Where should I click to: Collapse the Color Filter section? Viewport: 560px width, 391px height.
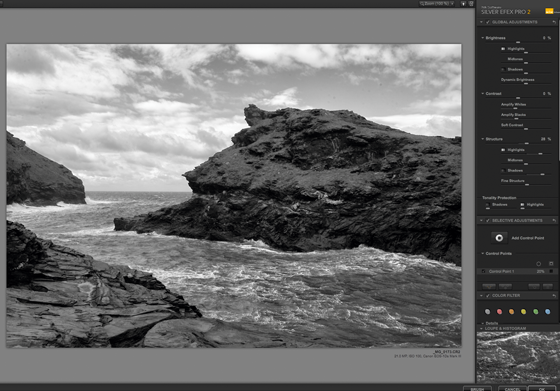481,296
